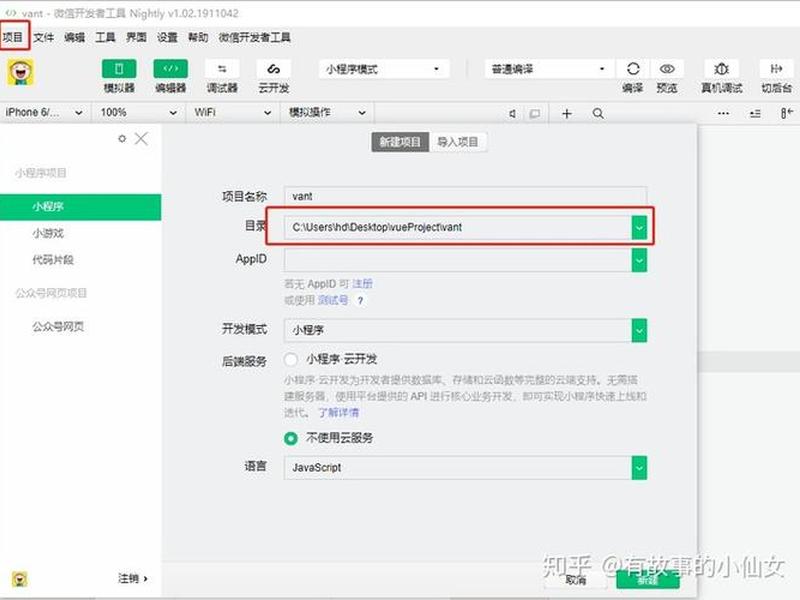Image resolution: width=800 pixels, height=600 pixels.
Task: Click the 注销 logout link
Action: click(133, 579)
